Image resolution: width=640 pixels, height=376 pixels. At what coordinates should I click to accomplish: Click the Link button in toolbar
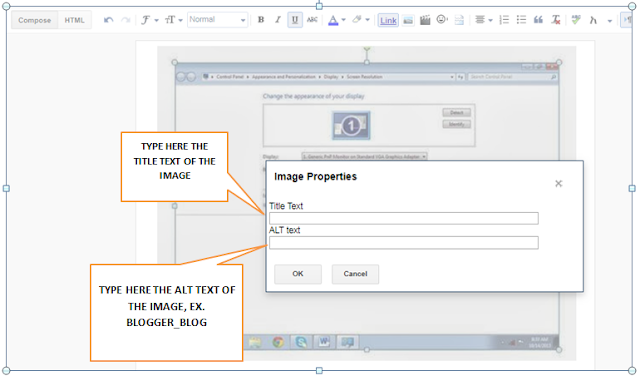click(388, 20)
